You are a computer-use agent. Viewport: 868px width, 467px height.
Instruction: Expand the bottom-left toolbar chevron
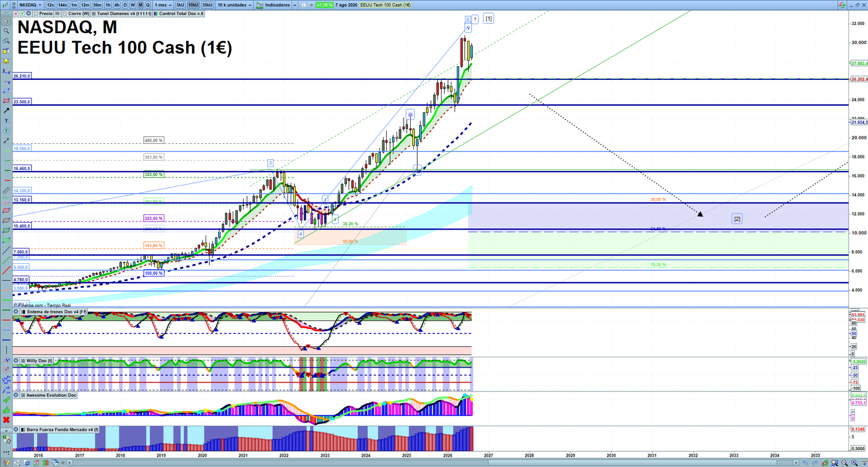(6, 431)
